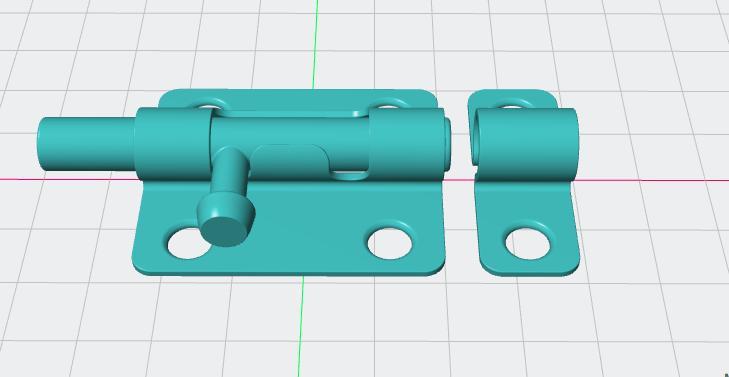The height and width of the screenshot is (377, 729).
Task: Click the protruding bolt rod end on the left
Action: (x=86, y=144)
